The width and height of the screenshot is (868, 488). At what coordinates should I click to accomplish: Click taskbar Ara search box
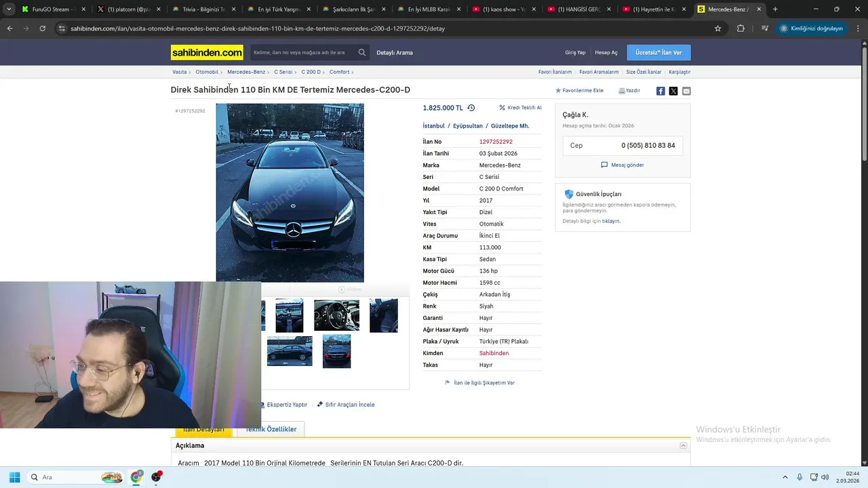tap(76, 477)
